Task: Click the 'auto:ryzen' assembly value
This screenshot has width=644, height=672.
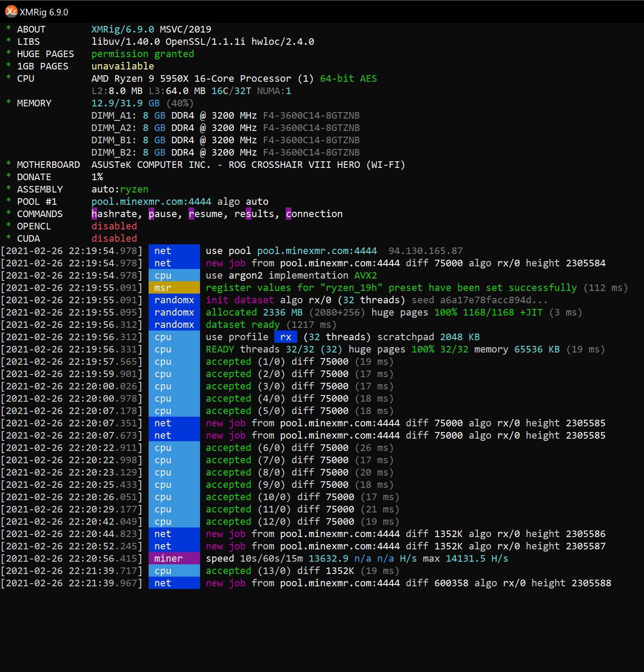Action: [x=120, y=189]
